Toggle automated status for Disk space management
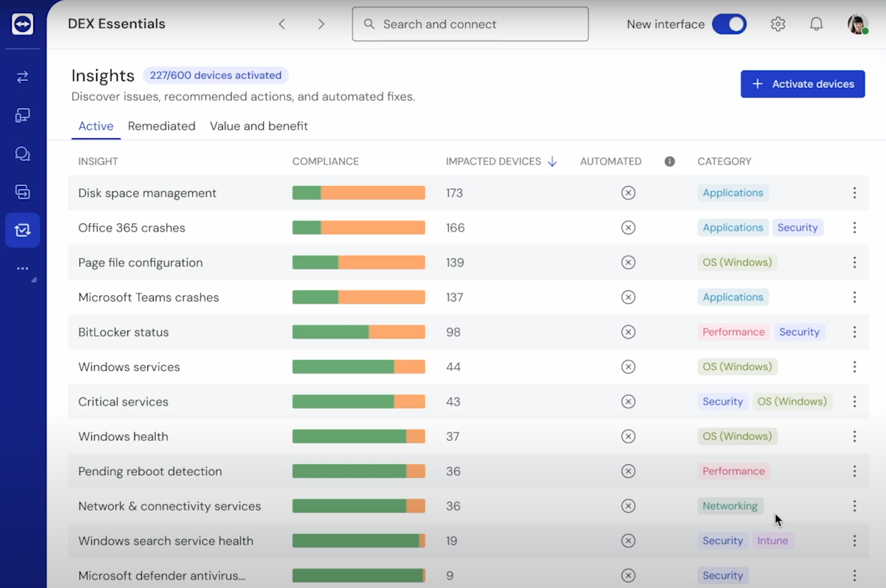886x588 pixels. pos(628,193)
